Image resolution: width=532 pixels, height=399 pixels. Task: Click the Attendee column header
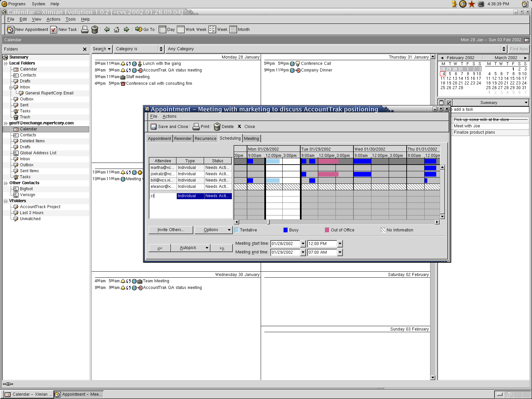point(163,161)
